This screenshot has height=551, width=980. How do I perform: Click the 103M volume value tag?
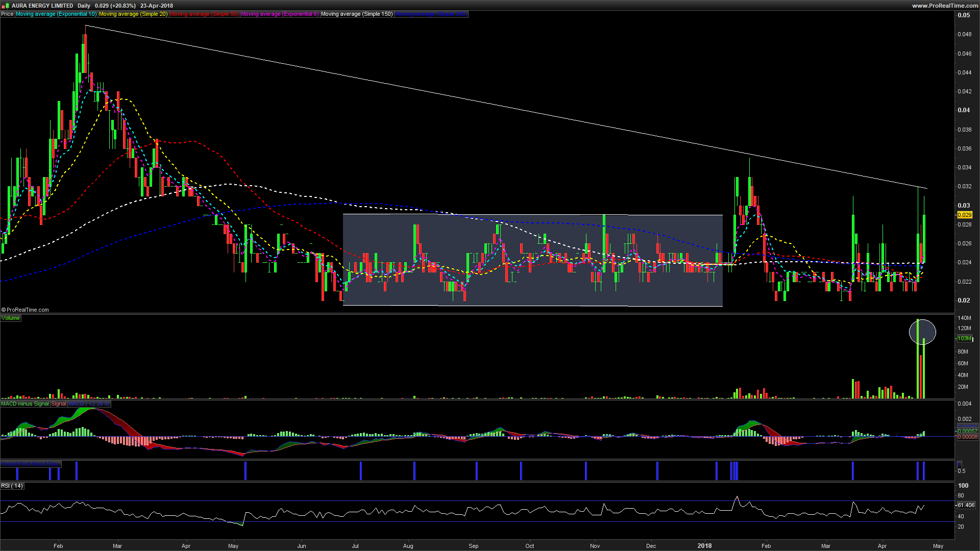click(964, 339)
